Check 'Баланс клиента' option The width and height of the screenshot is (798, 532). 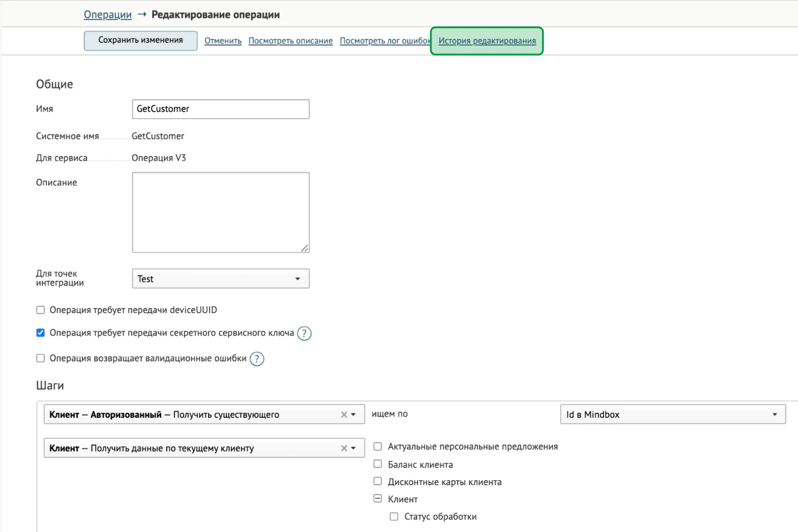[x=378, y=464]
